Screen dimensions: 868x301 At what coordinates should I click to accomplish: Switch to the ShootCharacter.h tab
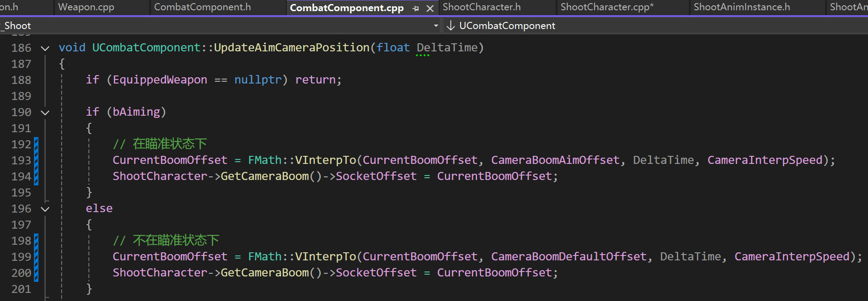(482, 7)
